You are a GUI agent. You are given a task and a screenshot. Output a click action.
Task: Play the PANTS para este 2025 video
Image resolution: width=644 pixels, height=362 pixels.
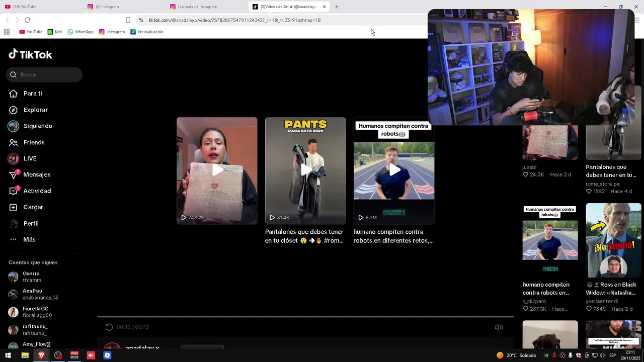305,170
